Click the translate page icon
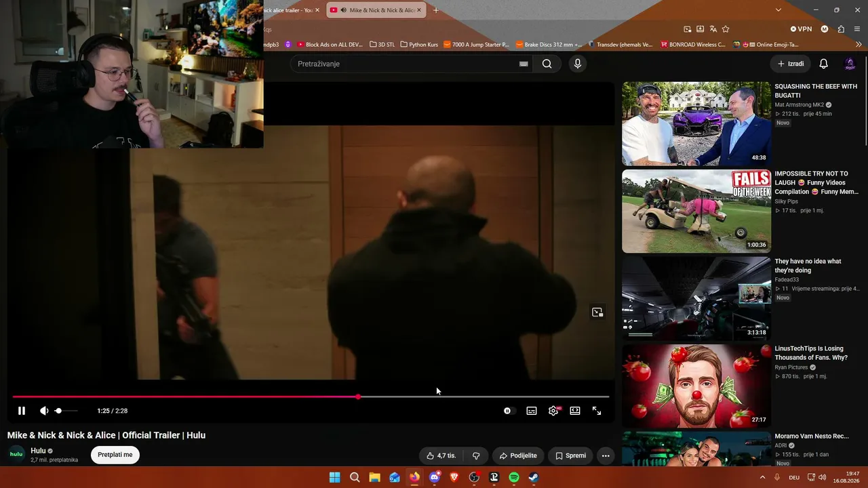This screenshot has height=488, width=868. [713, 29]
